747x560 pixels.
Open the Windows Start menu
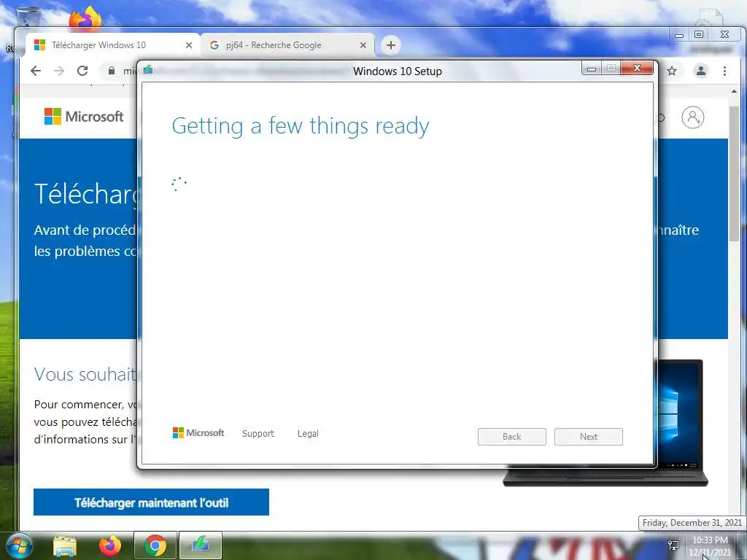(18, 545)
